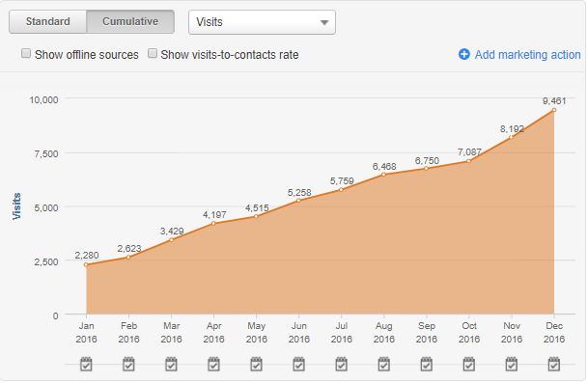The height and width of the screenshot is (383, 588).
Task: Click the Sep 2016 x-axis label
Action: coord(427,333)
